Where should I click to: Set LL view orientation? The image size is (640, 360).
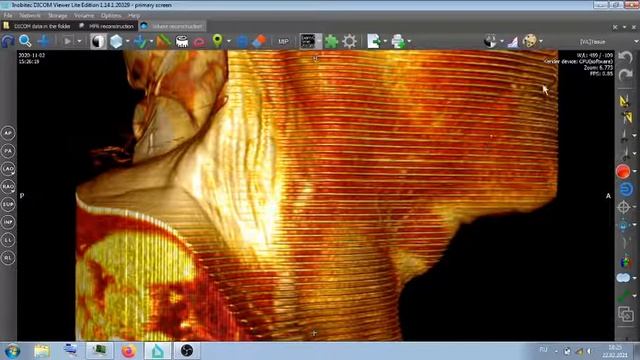tap(8, 240)
